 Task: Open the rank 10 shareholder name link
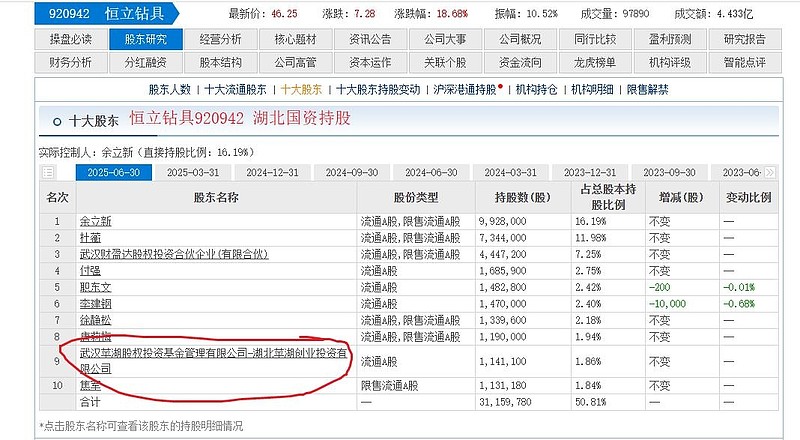(x=90, y=385)
